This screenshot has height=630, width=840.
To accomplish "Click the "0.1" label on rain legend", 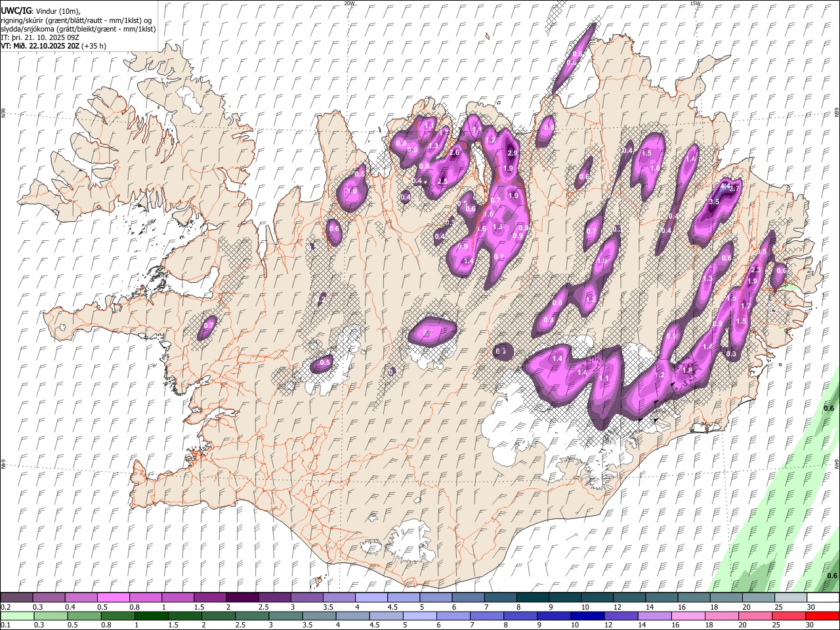I will click(5, 625).
